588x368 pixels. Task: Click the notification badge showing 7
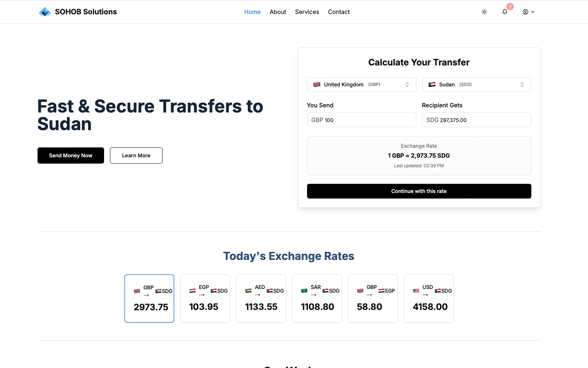point(510,6)
